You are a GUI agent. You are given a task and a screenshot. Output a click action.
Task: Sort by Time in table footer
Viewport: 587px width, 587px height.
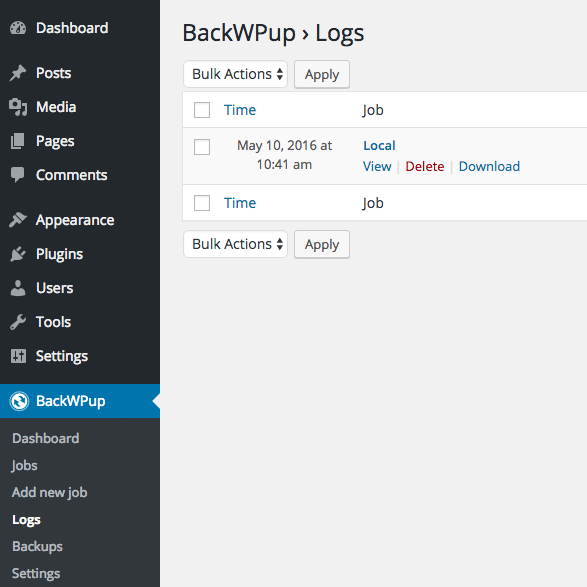(x=240, y=203)
